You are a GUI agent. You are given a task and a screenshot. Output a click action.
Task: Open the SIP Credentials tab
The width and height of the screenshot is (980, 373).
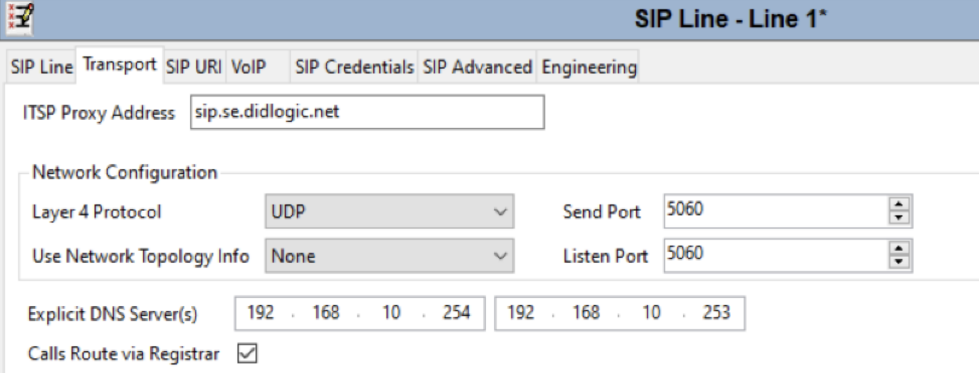[x=354, y=67]
